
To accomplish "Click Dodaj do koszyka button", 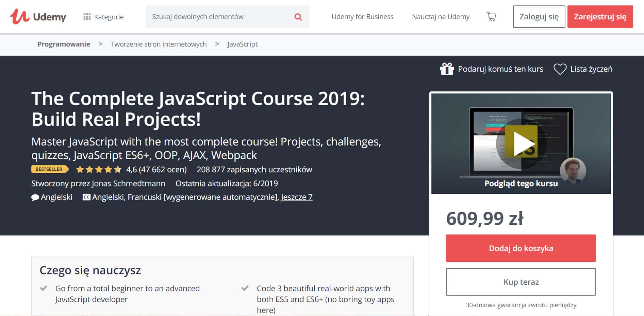I will [521, 248].
